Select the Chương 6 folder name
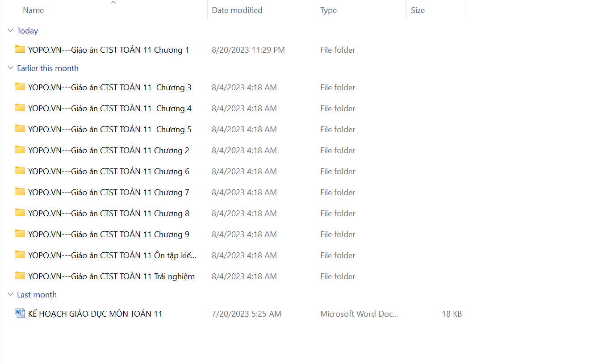 point(109,172)
